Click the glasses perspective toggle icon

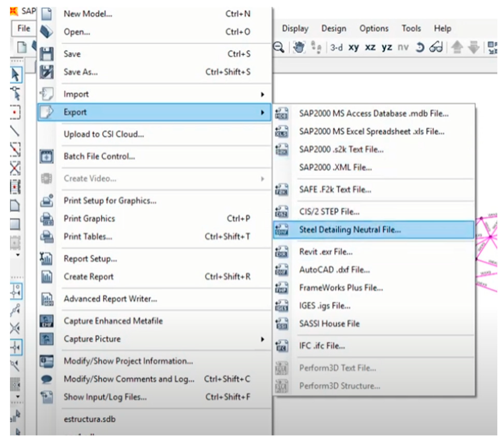[x=436, y=47]
